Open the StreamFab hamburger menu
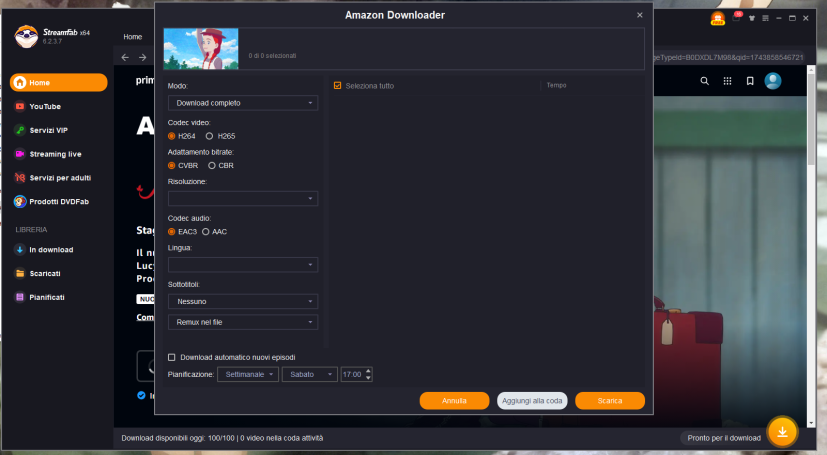This screenshot has height=455, width=827. [x=765, y=18]
